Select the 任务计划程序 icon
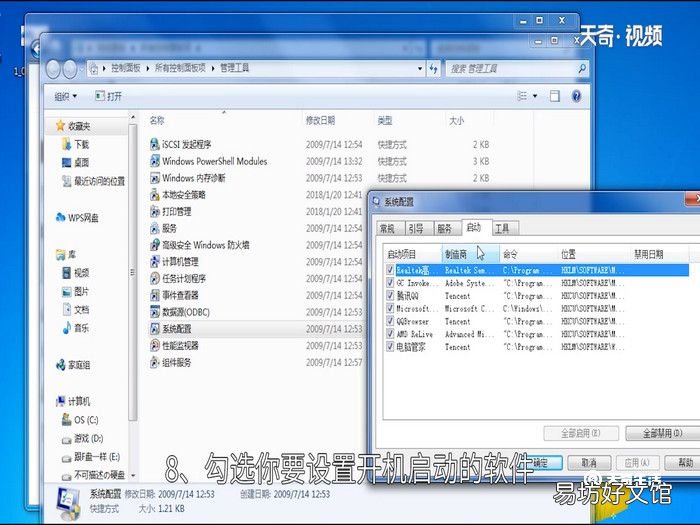Screen dimensions: 700x525 coord(154,278)
